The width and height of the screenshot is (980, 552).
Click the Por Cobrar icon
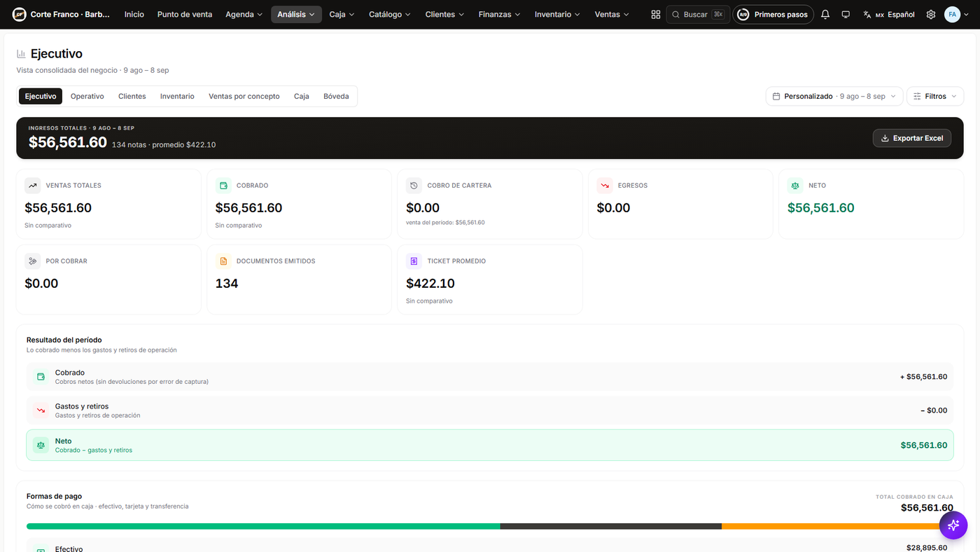pyautogui.click(x=33, y=261)
